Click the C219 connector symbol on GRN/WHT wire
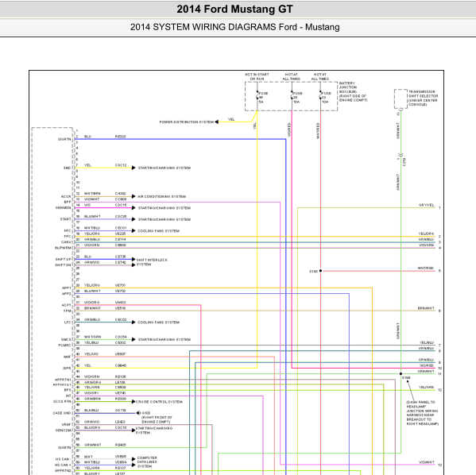The width and height of the screenshot is (476, 475). pos(401,156)
